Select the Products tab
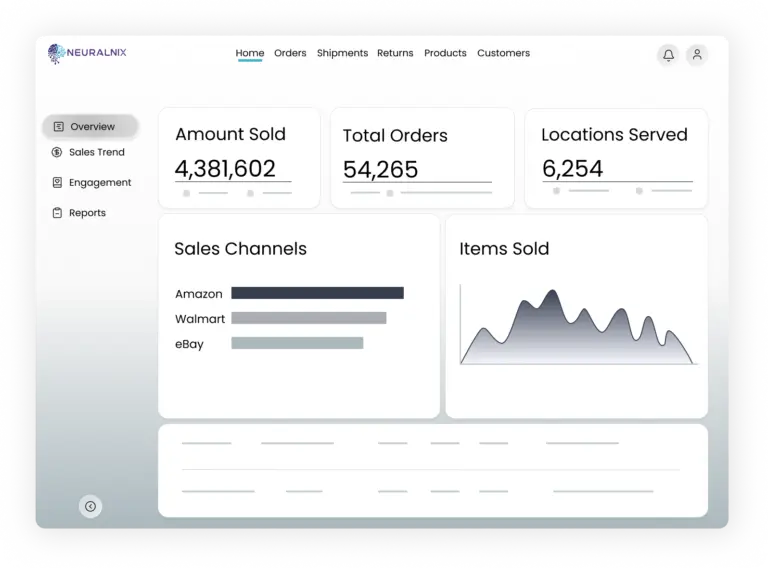The height and width of the screenshot is (568, 768). [445, 53]
